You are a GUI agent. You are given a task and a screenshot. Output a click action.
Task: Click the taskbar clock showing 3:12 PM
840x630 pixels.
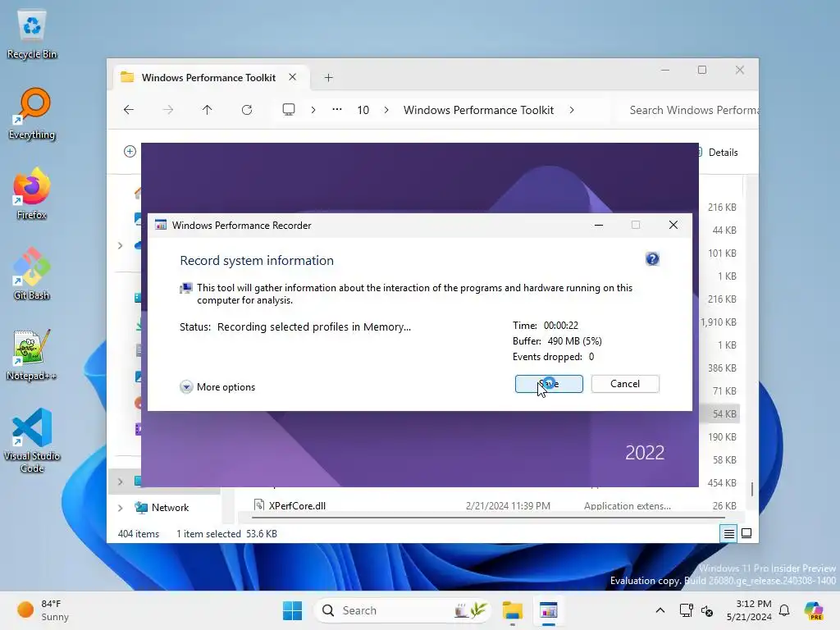click(x=749, y=610)
